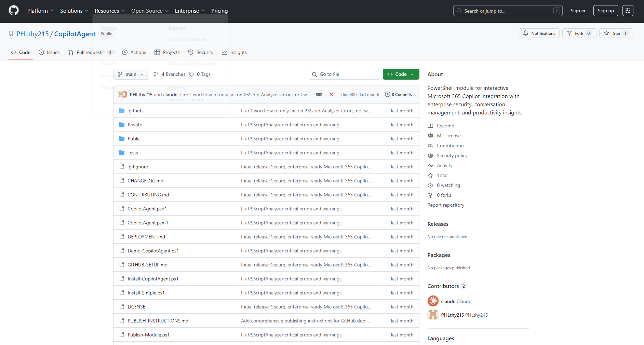The width and height of the screenshot is (644, 345).
Task: Expand the Enterprise navigation menu
Action: [x=190, y=11]
